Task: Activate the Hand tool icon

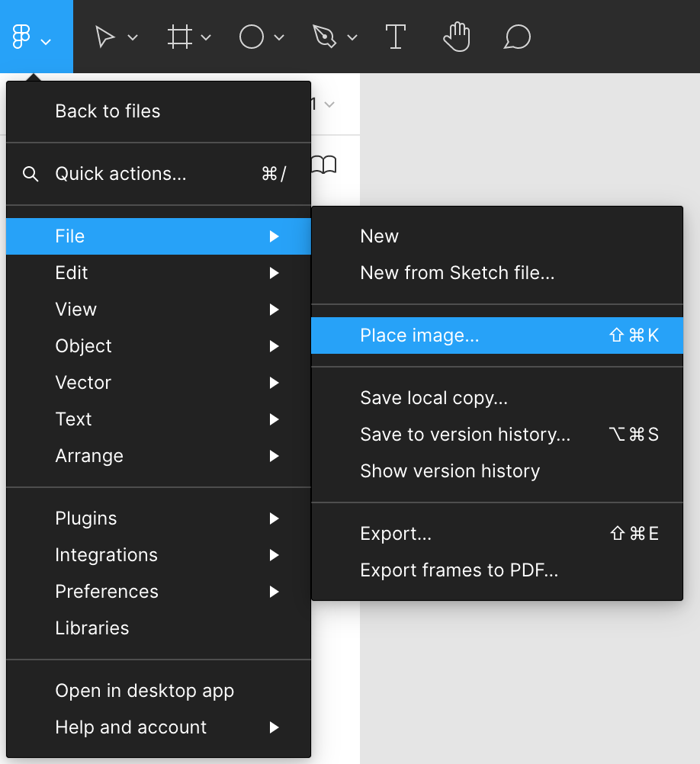Action: click(x=457, y=37)
